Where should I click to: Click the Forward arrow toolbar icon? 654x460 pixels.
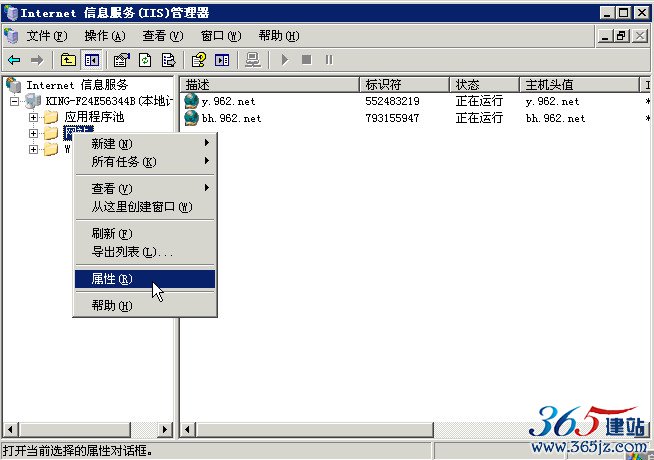tap(37, 60)
